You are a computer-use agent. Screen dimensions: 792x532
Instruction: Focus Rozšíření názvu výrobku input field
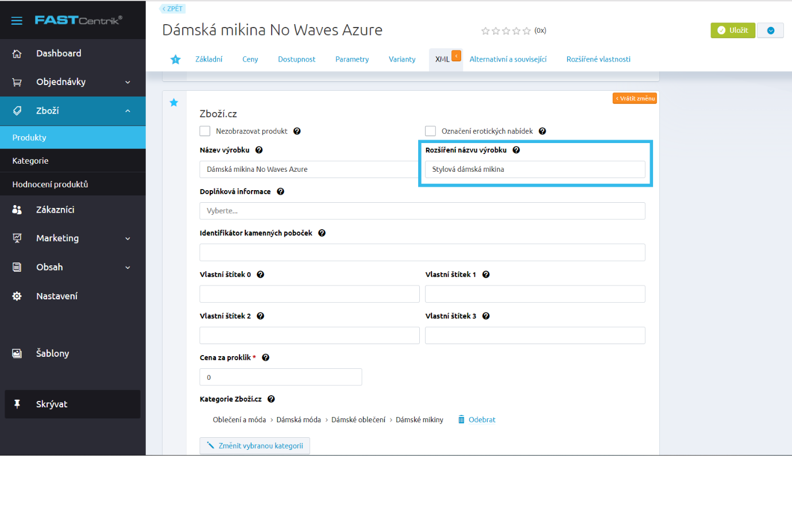pyautogui.click(x=535, y=169)
